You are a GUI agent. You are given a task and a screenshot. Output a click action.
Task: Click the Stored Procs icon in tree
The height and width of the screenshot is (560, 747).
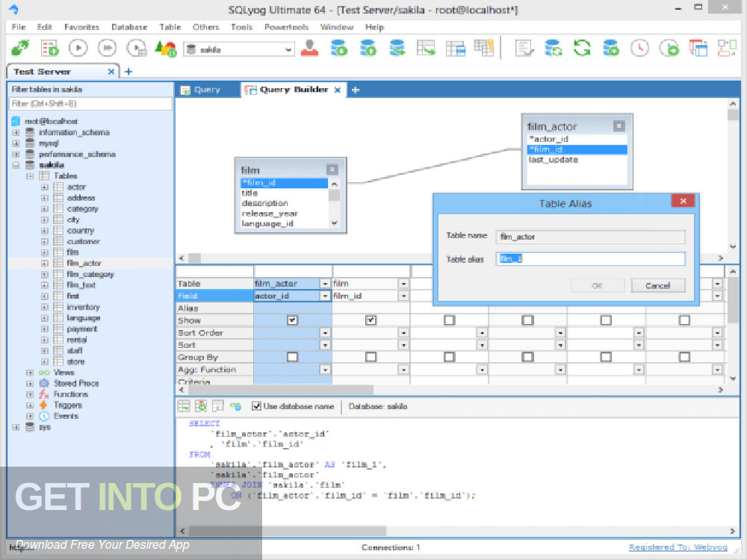44,383
